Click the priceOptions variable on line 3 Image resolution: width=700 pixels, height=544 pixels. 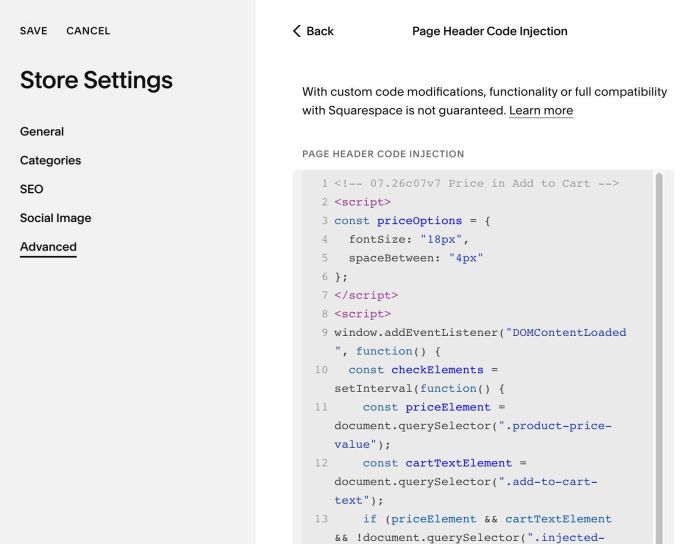(419, 221)
